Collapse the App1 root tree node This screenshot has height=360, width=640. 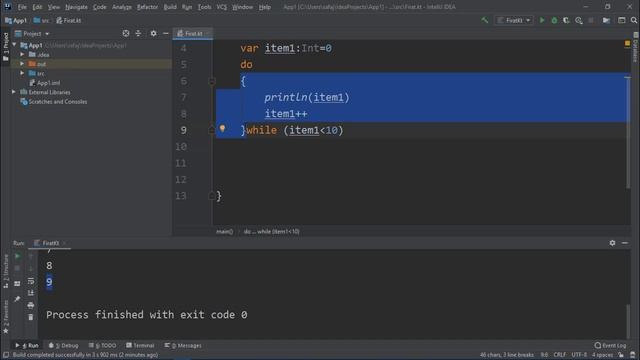[14, 45]
